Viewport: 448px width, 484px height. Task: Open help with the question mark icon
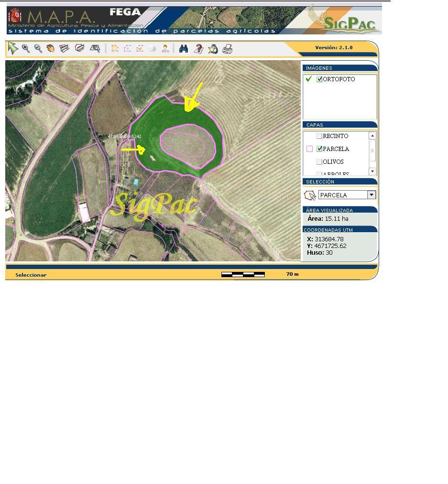198,49
